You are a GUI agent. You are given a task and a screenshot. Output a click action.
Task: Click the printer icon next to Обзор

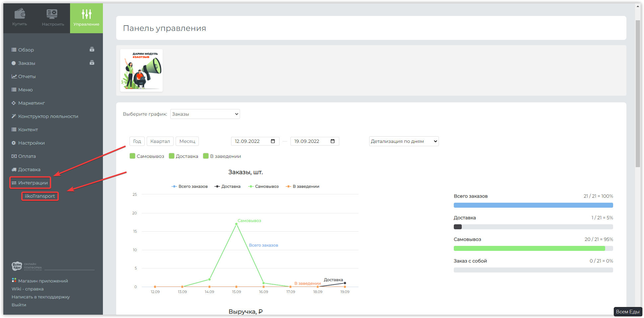[92, 50]
